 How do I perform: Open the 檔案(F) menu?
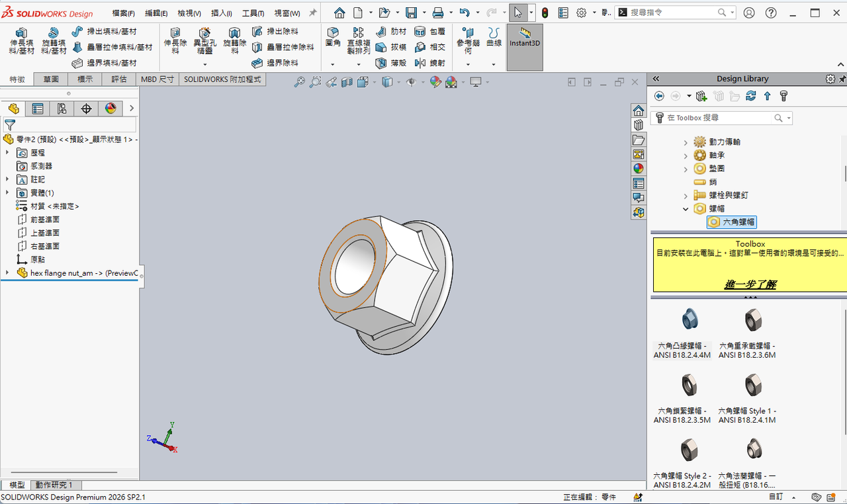(x=123, y=13)
